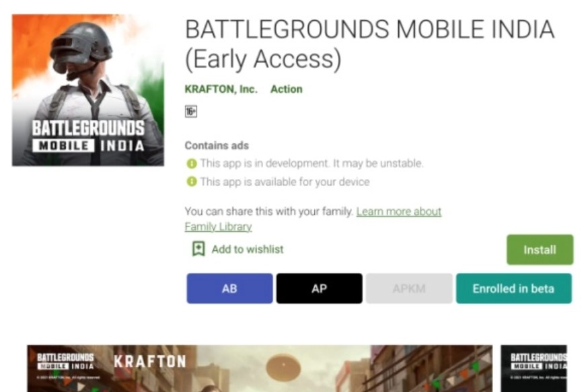
Task: Follow the Learn more about Family Library link
Action: click(x=399, y=211)
